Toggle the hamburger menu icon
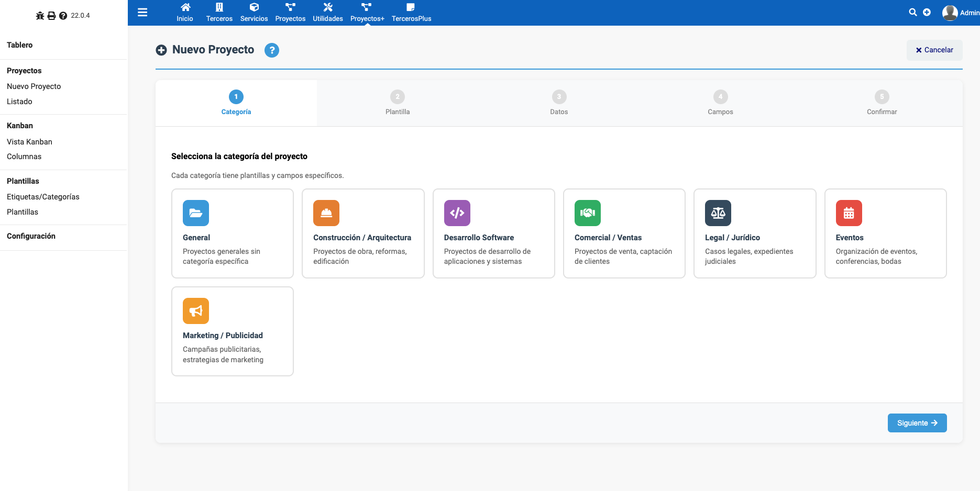The height and width of the screenshot is (491, 980). 142,13
